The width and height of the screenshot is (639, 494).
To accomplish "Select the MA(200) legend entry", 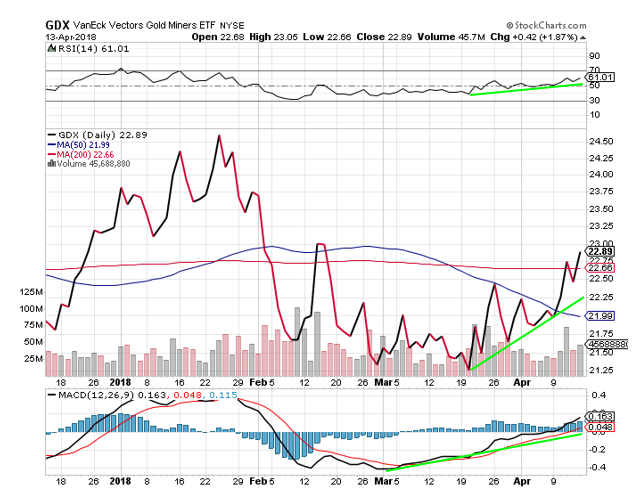I will coord(79,155).
